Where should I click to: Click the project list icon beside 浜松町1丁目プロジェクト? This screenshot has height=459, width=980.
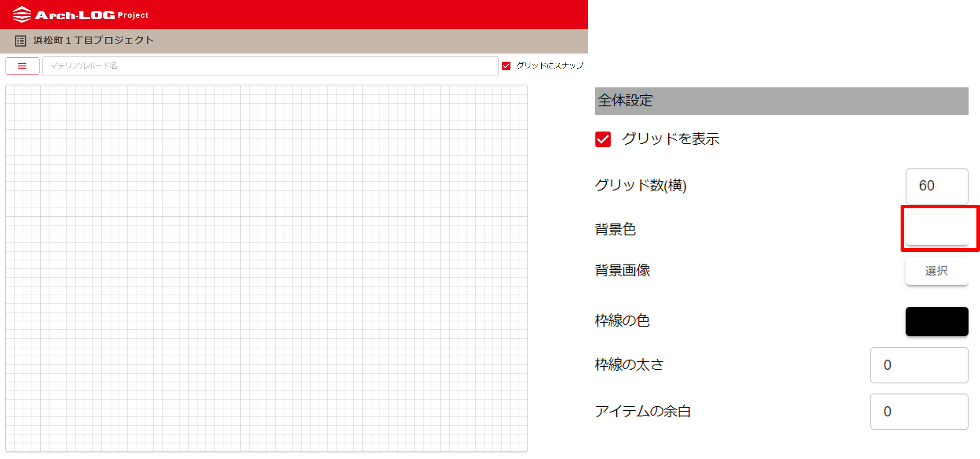coord(21,41)
